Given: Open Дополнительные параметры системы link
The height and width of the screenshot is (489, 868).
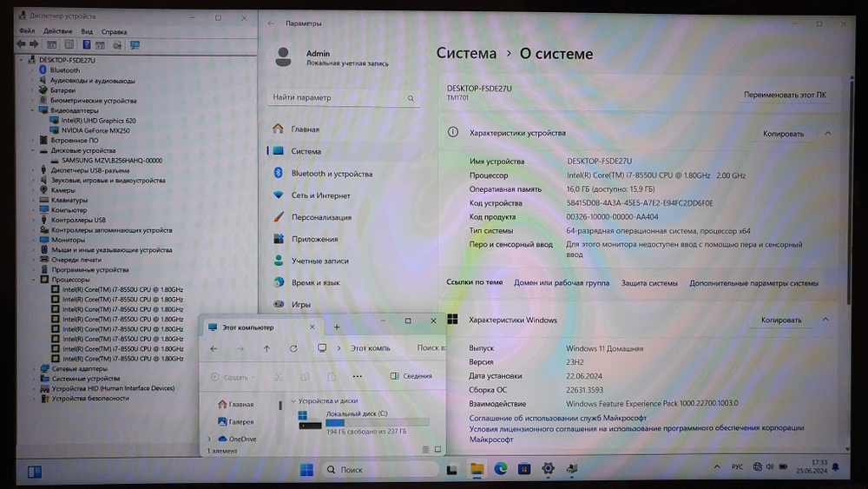Looking at the screenshot, I should point(753,283).
